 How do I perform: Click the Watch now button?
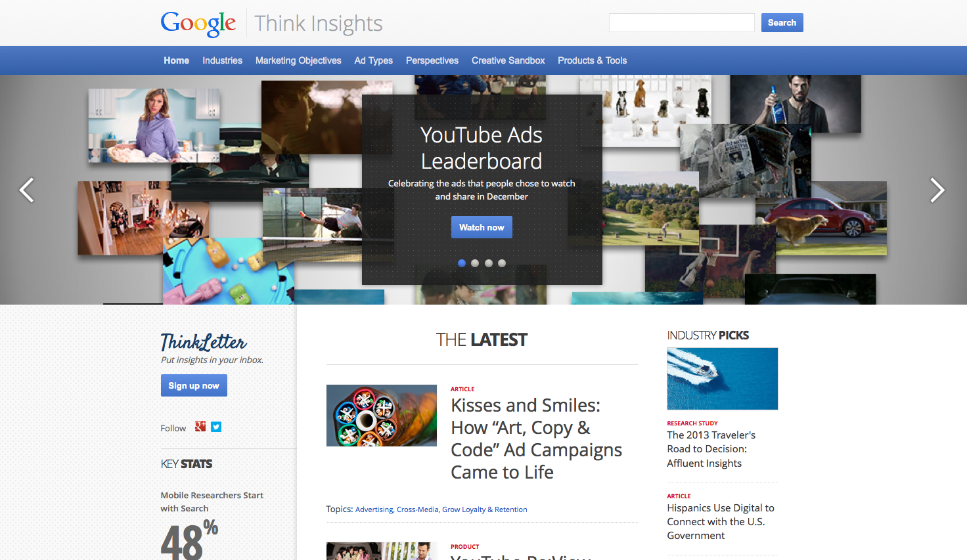[x=482, y=227]
